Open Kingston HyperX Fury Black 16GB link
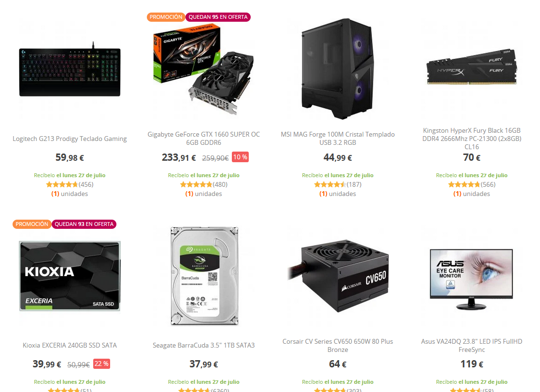Viewport: 540px width, 392px height. click(x=471, y=139)
